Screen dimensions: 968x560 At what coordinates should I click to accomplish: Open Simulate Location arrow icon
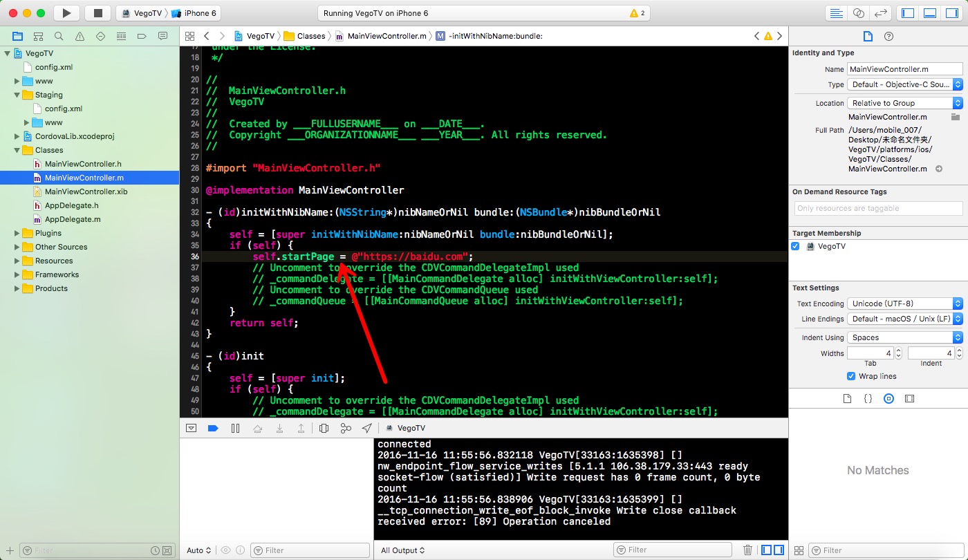click(366, 429)
